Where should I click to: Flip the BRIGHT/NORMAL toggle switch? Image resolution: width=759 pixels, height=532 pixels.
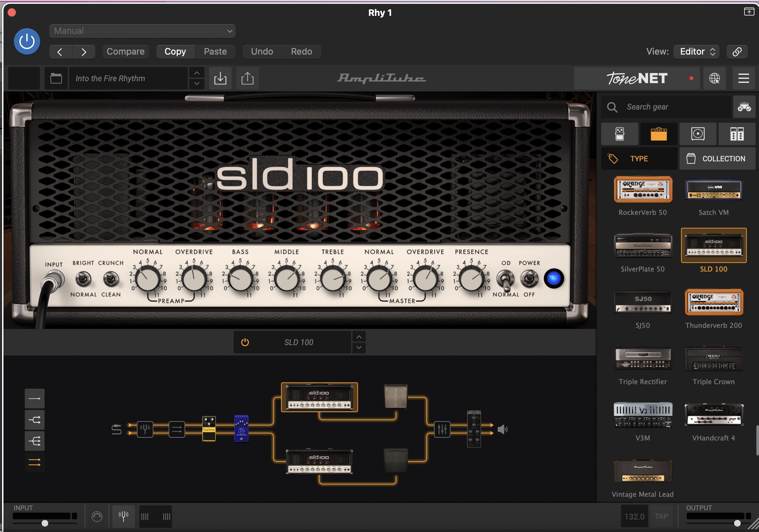coord(83,279)
